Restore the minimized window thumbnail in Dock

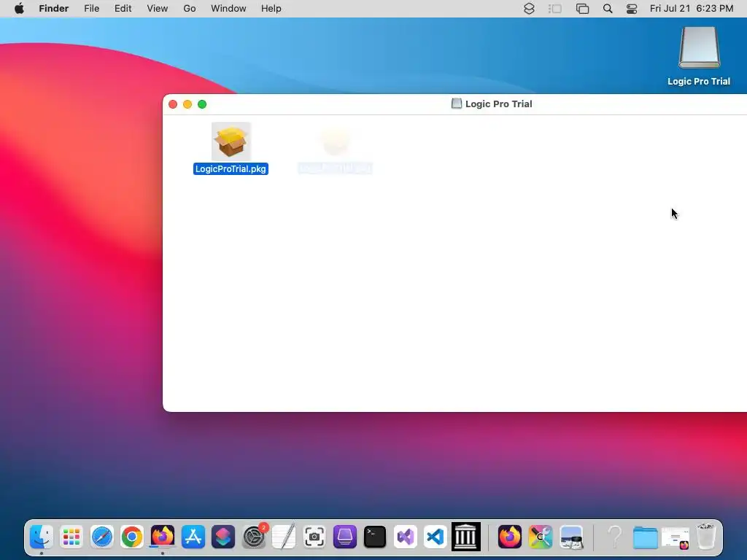[676, 538]
